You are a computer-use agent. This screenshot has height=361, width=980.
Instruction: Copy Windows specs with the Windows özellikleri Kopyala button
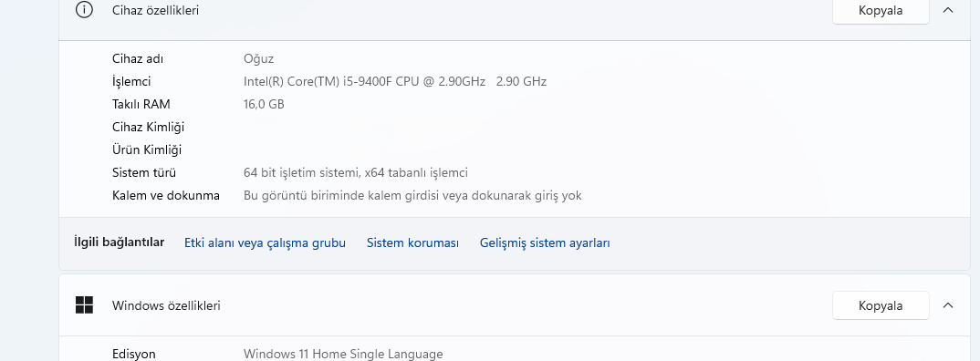881,305
